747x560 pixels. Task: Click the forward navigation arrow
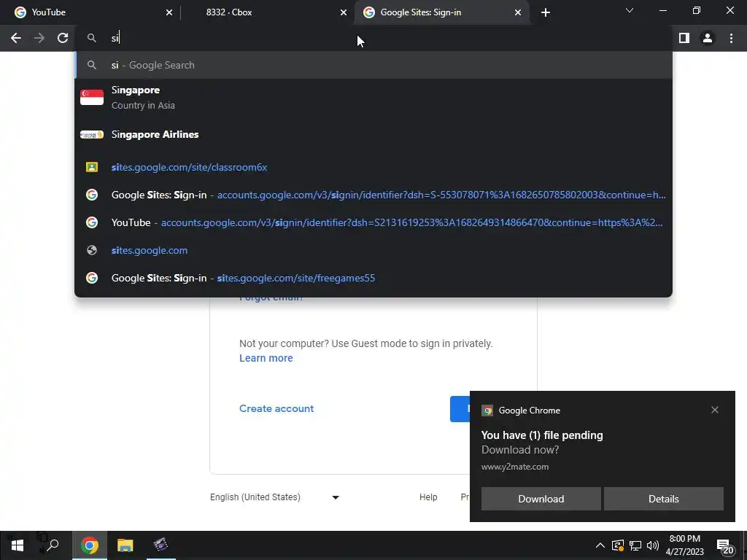point(39,38)
